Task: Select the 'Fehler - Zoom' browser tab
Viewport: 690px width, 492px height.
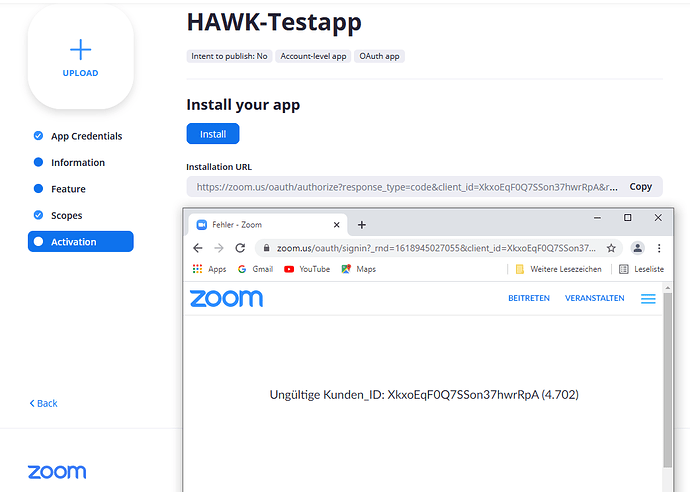Action: coord(268,225)
